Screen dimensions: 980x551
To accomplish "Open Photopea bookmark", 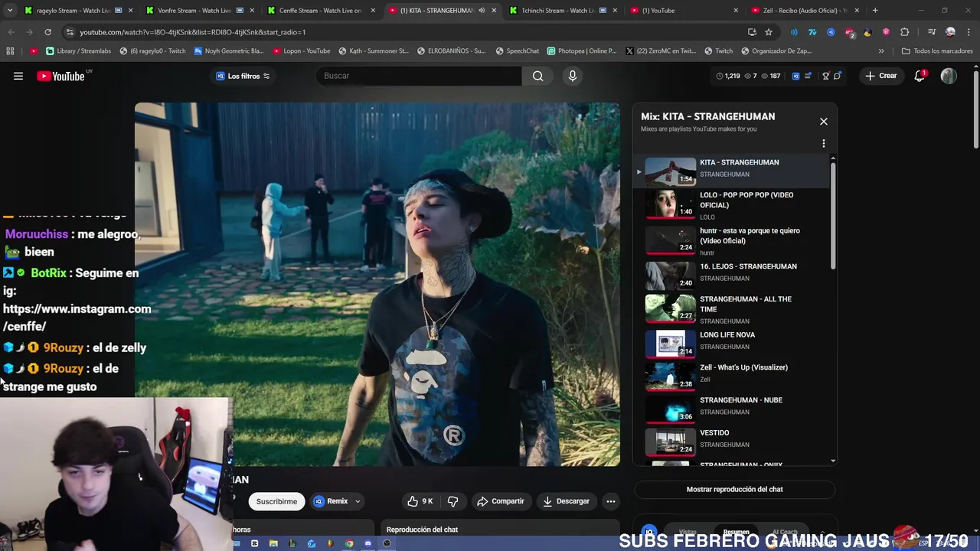I will [x=582, y=51].
